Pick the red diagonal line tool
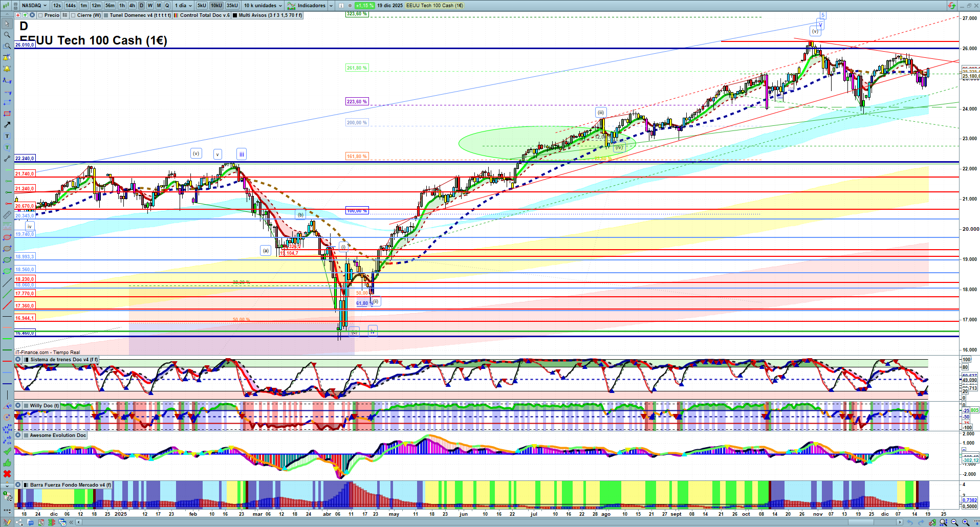This screenshot has height=527, width=980. [x=7, y=305]
